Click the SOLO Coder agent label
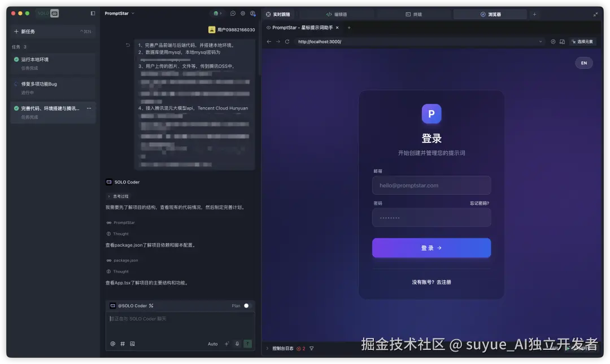 pyautogui.click(x=123, y=182)
